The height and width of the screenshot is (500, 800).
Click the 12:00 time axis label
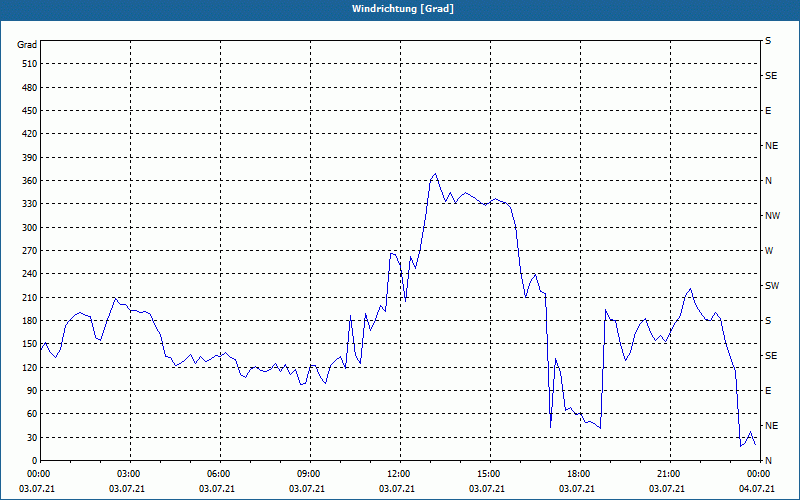click(x=400, y=474)
